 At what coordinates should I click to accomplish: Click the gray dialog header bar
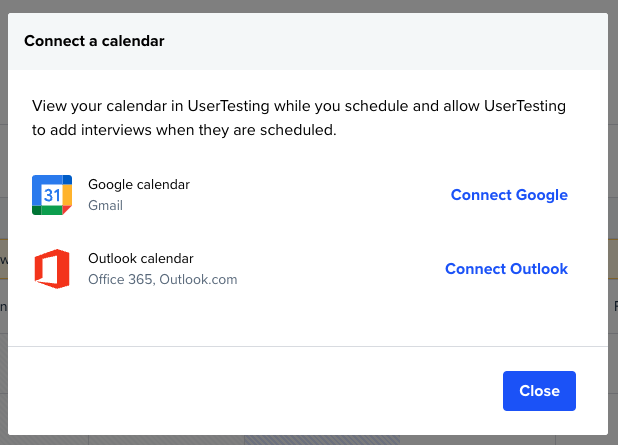click(x=308, y=41)
